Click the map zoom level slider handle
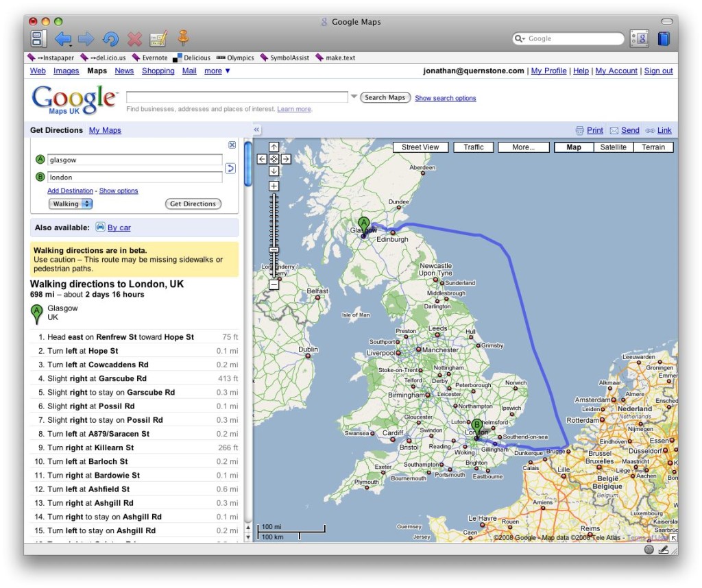Viewport: 702px width, 588px height. pos(274,251)
